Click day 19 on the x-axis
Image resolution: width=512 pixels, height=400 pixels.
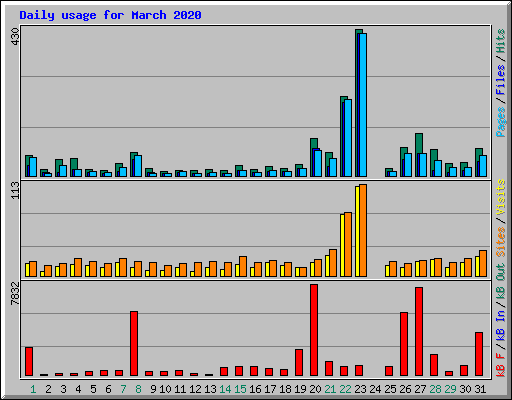click(x=300, y=389)
